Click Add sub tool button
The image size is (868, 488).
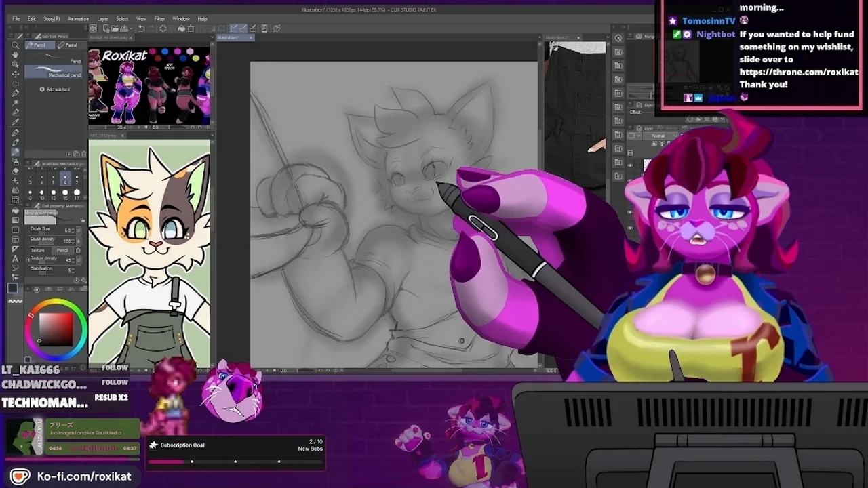(55, 89)
